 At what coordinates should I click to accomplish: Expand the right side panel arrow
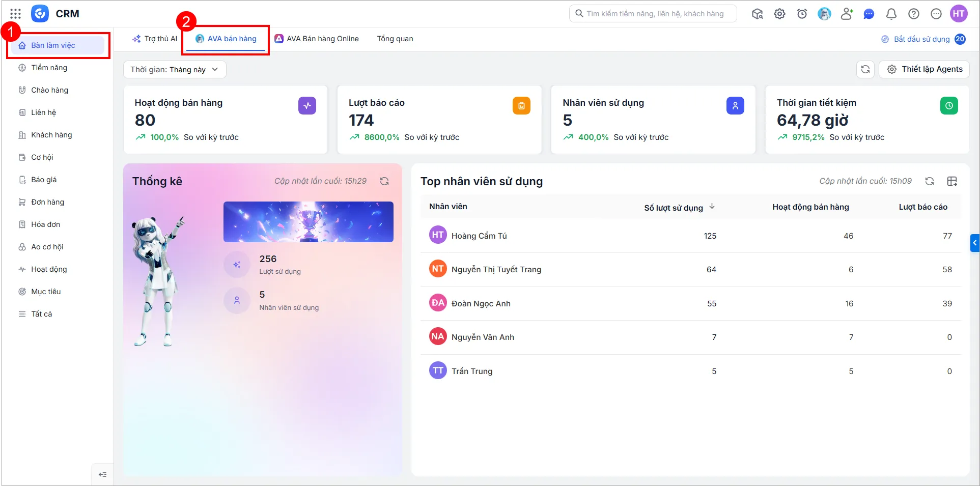[x=975, y=243]
